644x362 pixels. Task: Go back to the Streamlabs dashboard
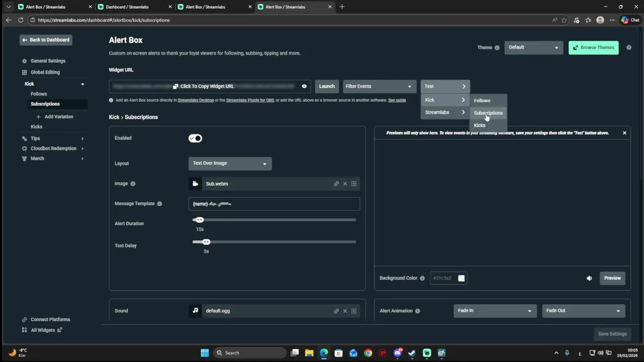click(x=45, y=40)
